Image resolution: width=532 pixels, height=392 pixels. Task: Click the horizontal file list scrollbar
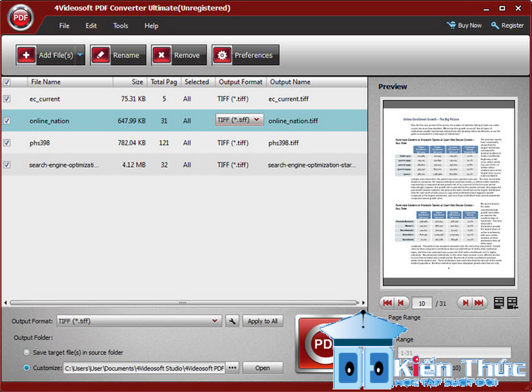(184, 302)
